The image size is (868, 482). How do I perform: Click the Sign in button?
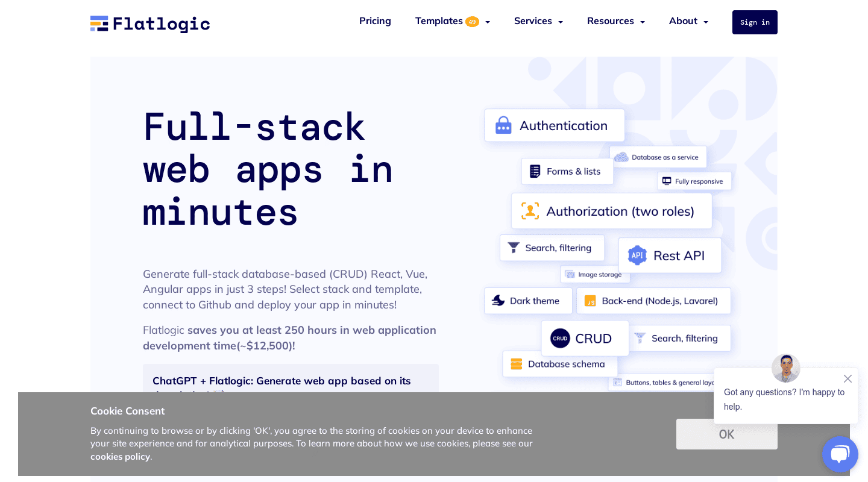(x=755, y=22)
